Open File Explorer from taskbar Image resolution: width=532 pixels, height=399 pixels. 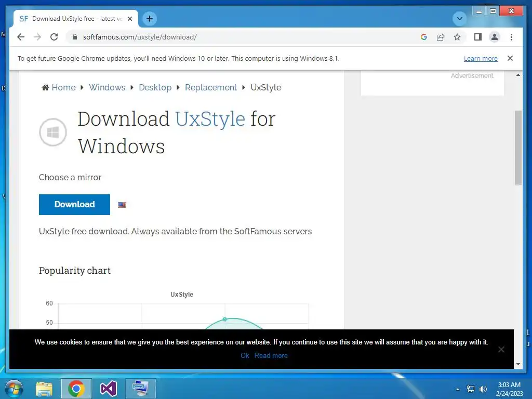tap(44, 389)
